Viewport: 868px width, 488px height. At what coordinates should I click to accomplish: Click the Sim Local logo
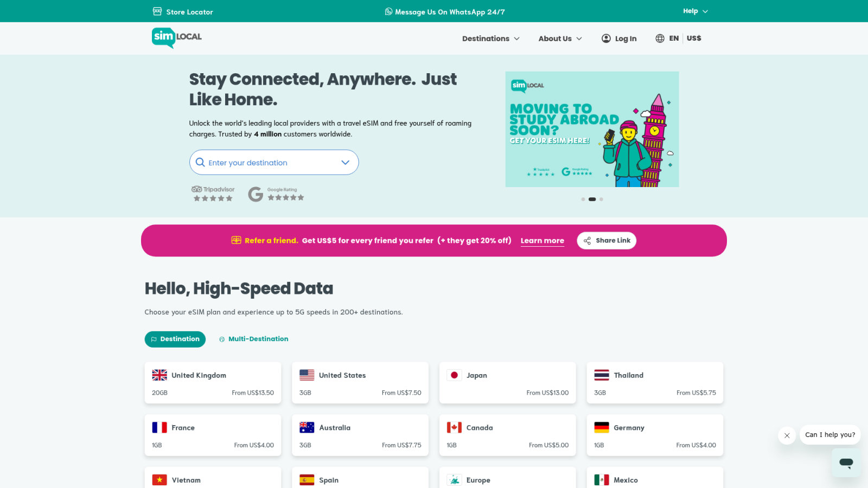click(177, 37)
